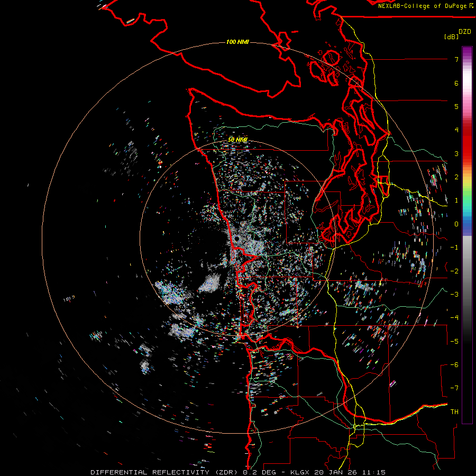Click the radar site dot at the map center

pyautogui.click(x=236, y=239)
